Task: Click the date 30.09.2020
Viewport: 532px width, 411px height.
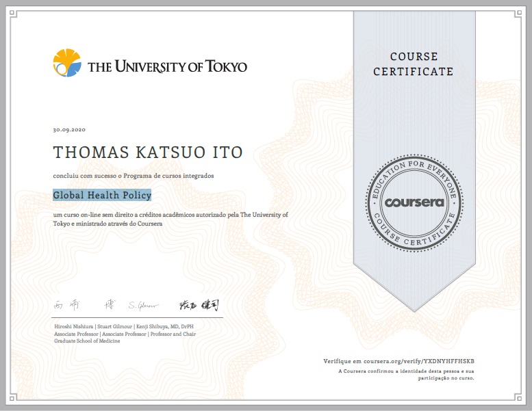Action: coord(69,129)
